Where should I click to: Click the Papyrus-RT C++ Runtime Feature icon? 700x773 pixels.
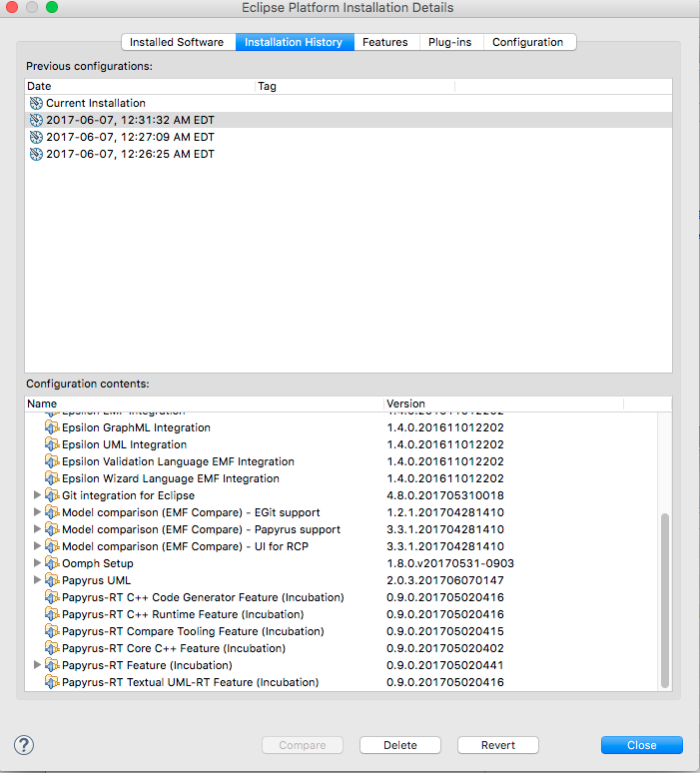click(x=52, y=615)
